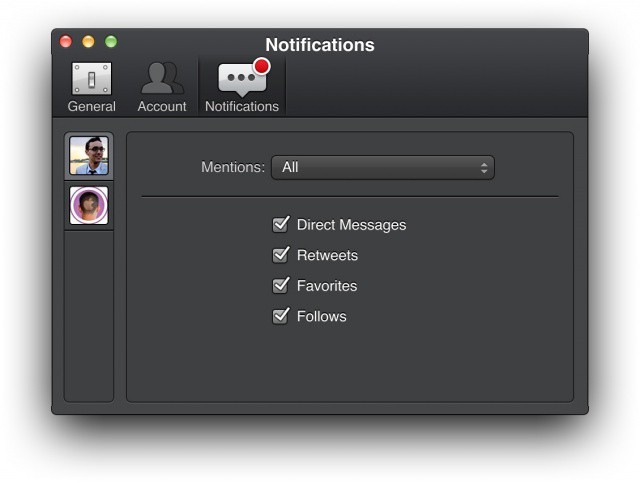This screenshot has height=483, width=640.
Task: Click the Account silhouettes icon
Action: tap(161, 78)
